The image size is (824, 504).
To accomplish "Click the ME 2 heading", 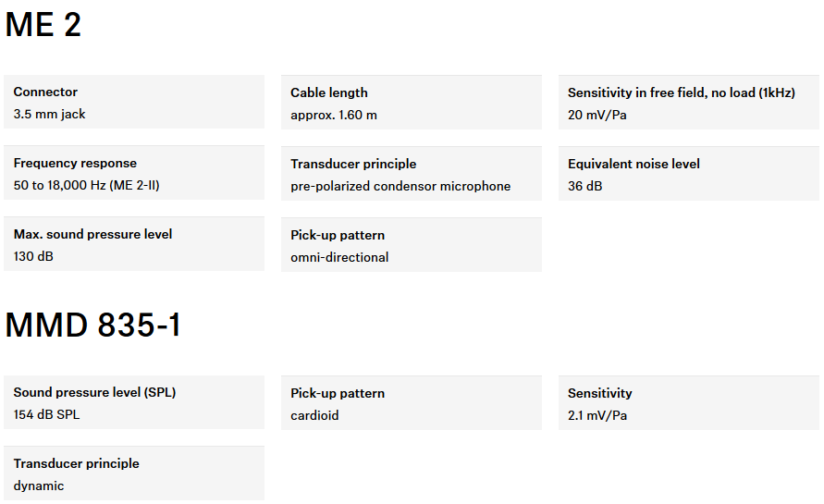I will tap(43, 25).
